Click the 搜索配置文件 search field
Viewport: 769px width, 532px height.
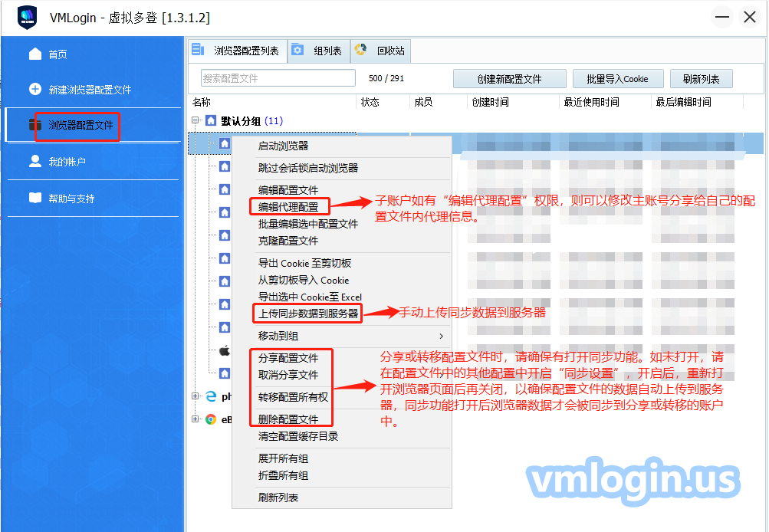pos(278,78)
